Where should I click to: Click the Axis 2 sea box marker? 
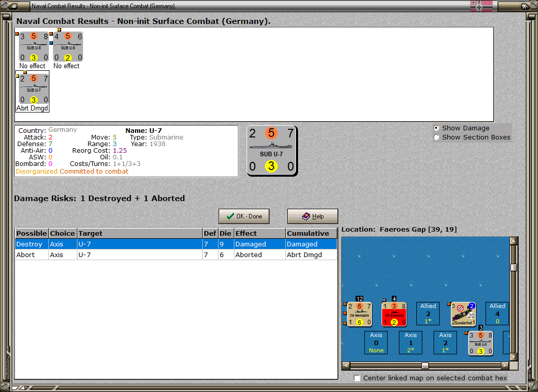pos(445,342)
